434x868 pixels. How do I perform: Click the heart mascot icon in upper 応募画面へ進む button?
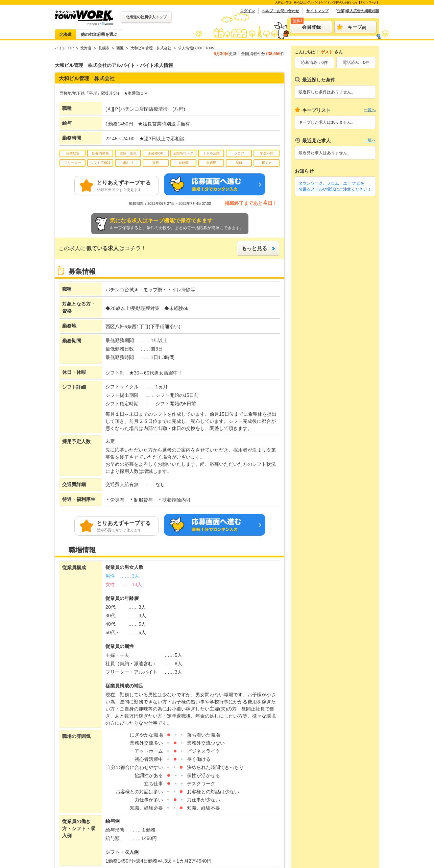177,185
